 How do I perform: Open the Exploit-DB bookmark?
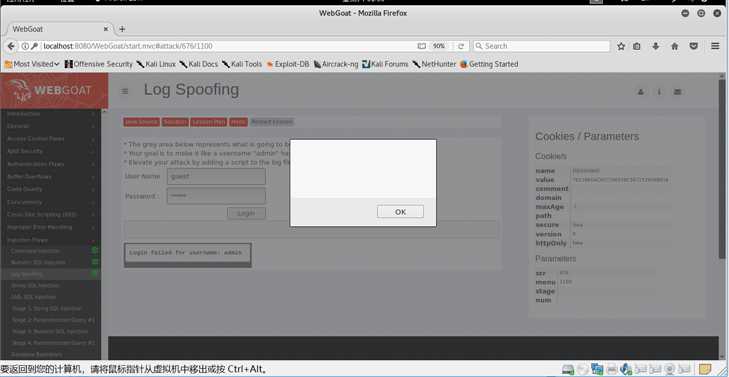coord(287,64)
